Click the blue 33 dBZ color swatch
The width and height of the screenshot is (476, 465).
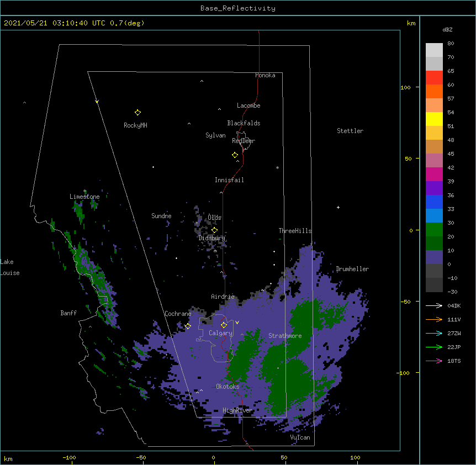[x=434, y=202]
